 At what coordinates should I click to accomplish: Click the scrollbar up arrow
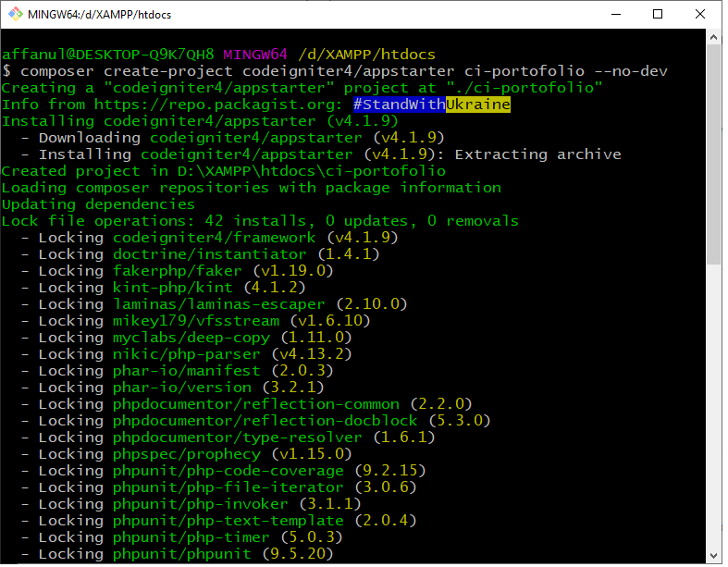pos(714,39)
